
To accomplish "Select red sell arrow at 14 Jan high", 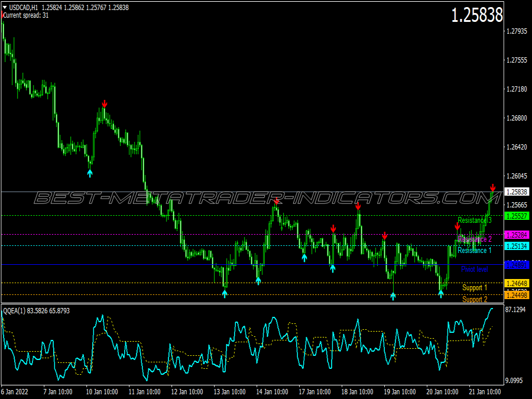I will pos(277,201).
